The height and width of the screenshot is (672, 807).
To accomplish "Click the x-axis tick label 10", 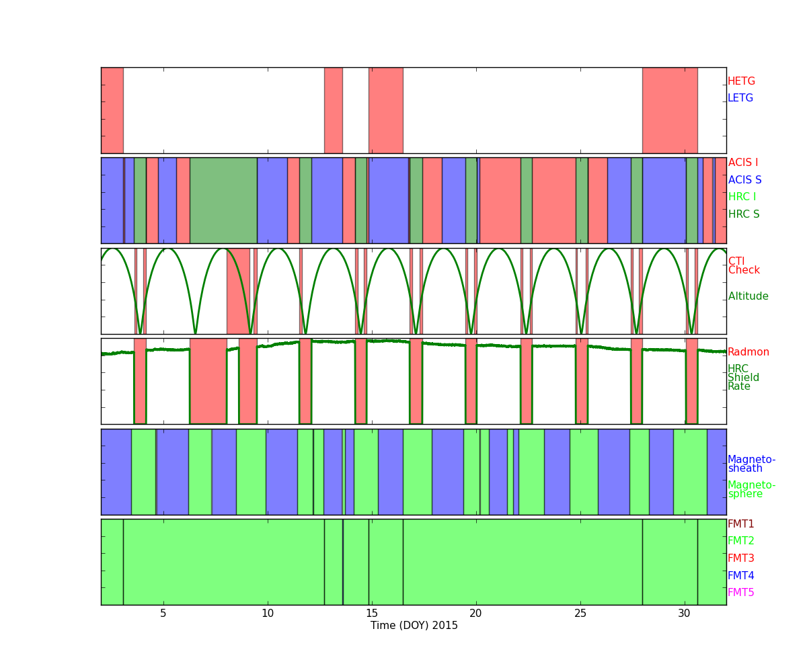I will (x=268, y=613).
